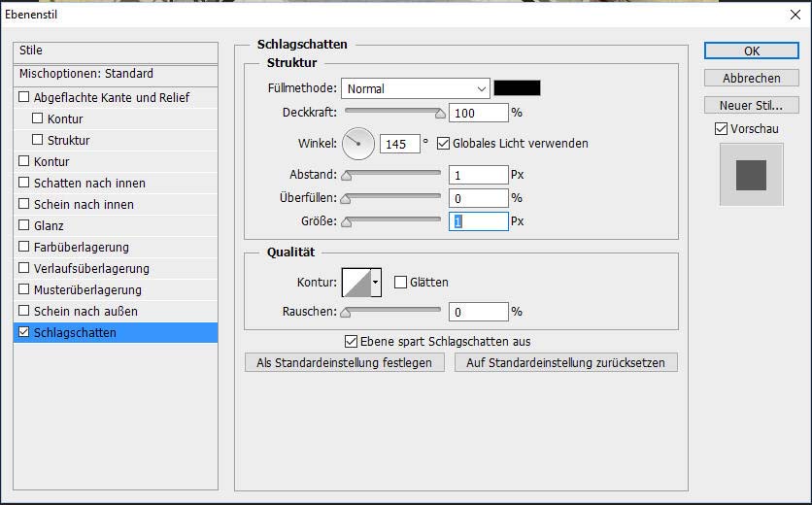
Task: Disable the Vorschau checkbox
Action: [x=721, y=128]
